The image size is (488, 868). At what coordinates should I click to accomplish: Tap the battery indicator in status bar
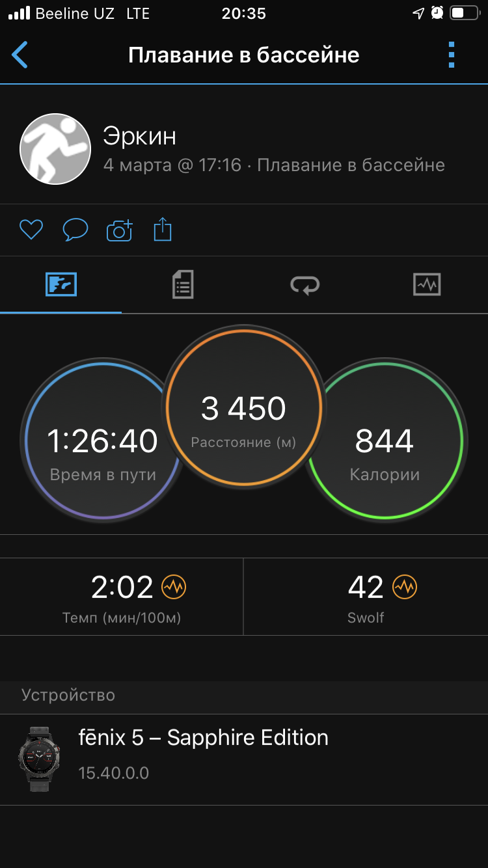point(464,13)
